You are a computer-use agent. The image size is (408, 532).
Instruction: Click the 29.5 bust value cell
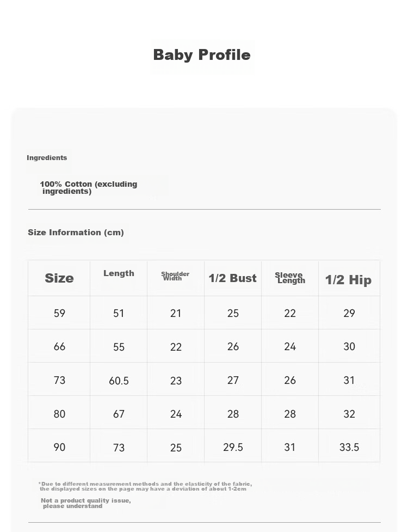click(x=233, y=447)
